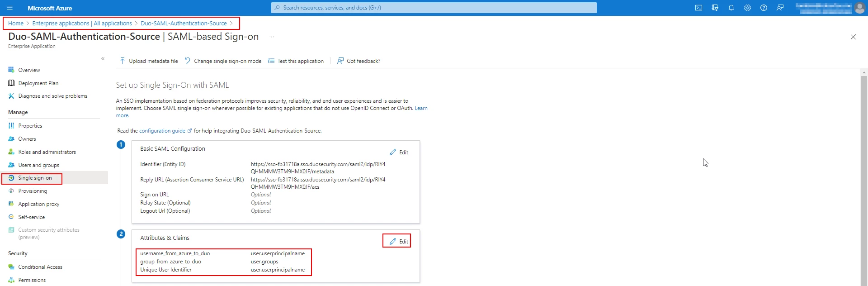Edit Attributes & Claims
The height and width of the screenshot is (286, 868).
point(399,242)
